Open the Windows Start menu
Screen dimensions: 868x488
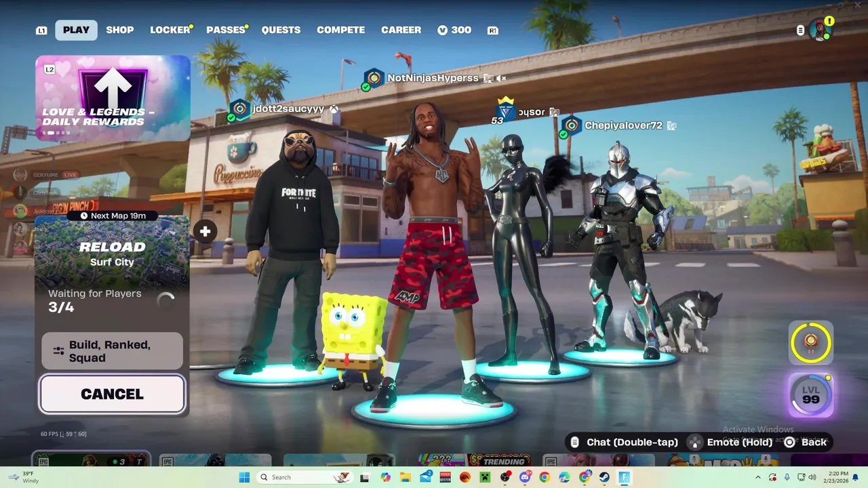pyautogui.click(x=244, y=477)
